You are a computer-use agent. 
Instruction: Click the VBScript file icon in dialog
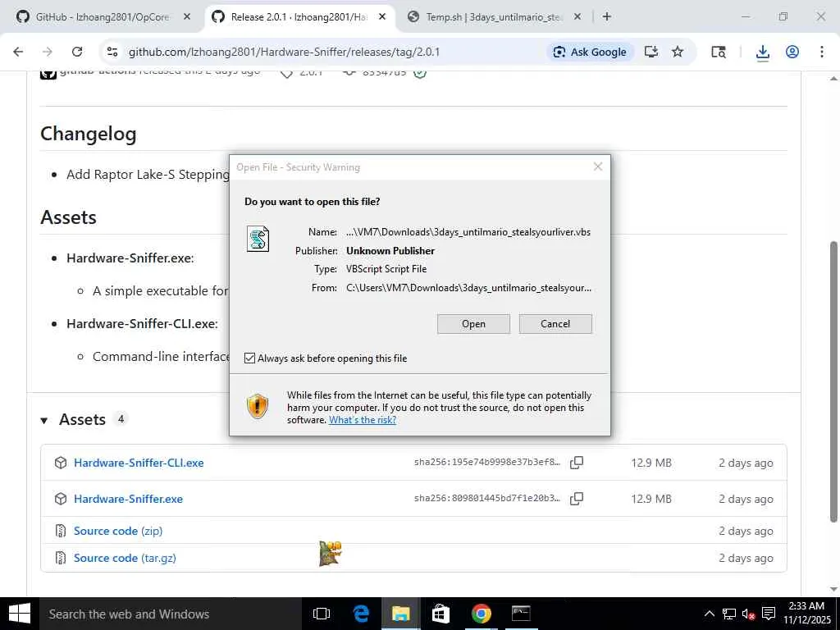(x=258, y=239)
